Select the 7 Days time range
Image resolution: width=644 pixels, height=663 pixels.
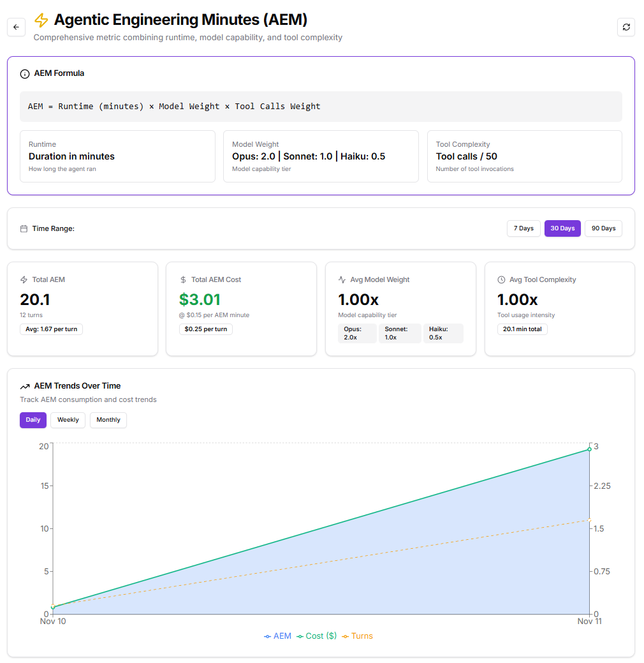coord(523,228)
